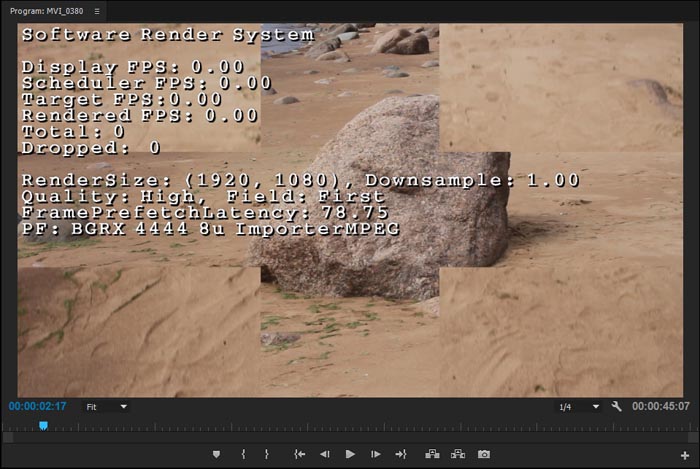
Task: Click the Mark In button
Action: (243, 454)
